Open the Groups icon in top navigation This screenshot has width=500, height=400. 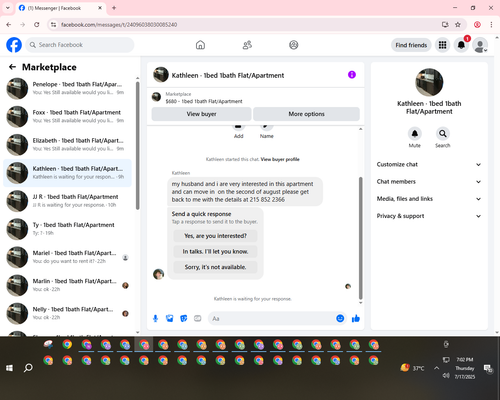tap(294, 45)
